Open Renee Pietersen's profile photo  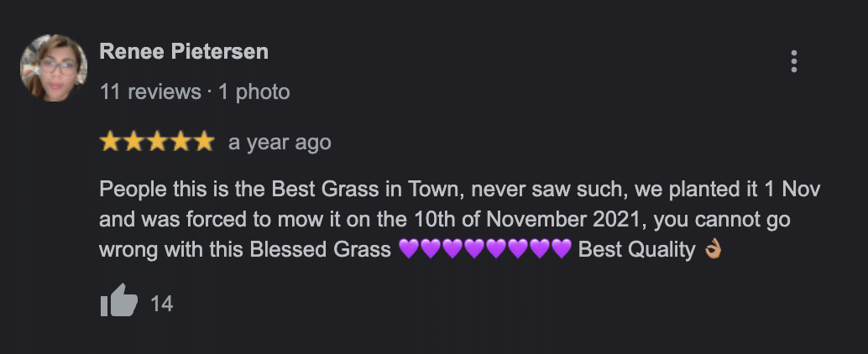[x=54, y=68]
